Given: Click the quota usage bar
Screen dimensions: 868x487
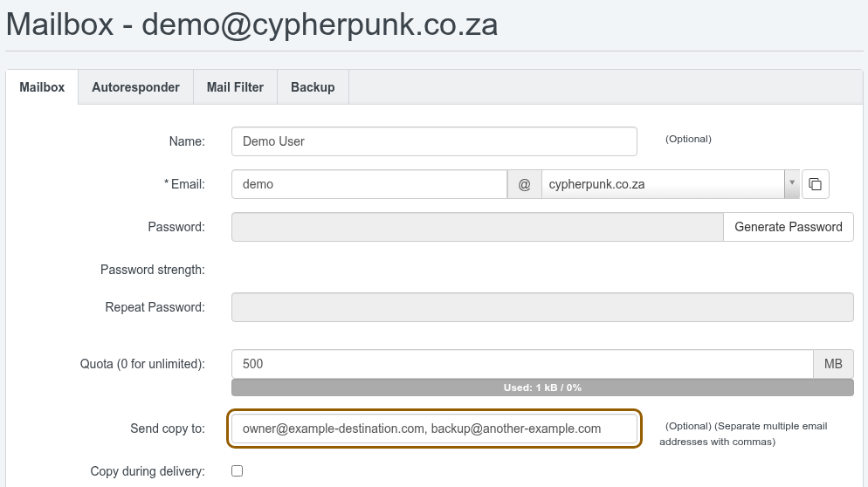Looking at the screenshot, I should click(542, 388).
